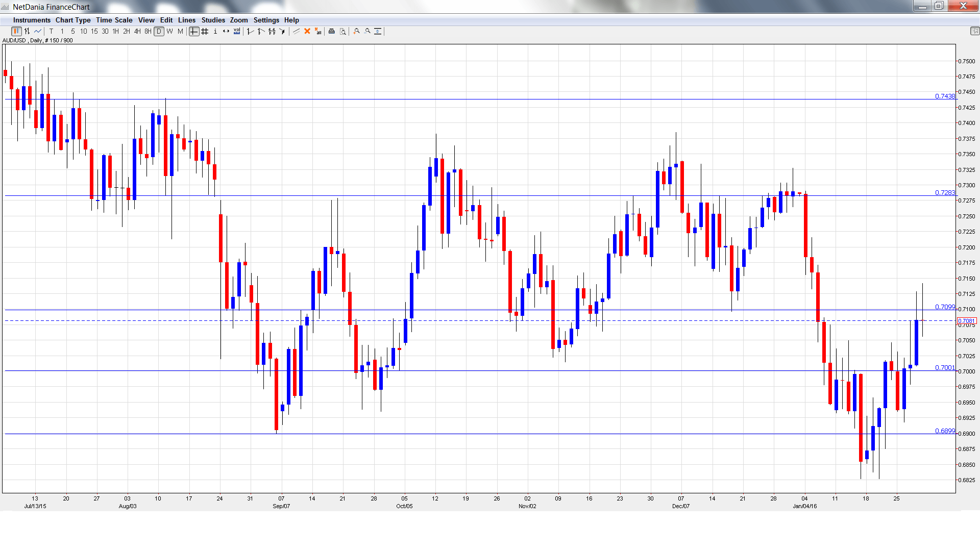Select 2H time scale
The image size is (980, 551).
click(127, 32)
